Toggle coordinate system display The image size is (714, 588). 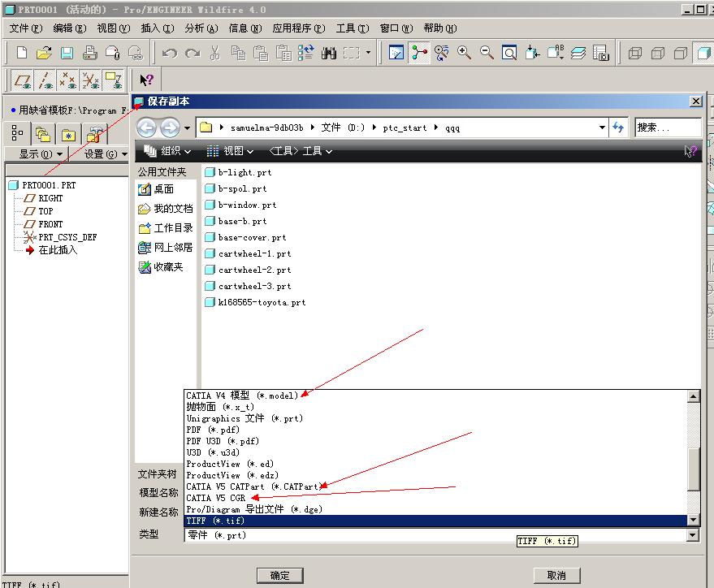click(90, 80)
